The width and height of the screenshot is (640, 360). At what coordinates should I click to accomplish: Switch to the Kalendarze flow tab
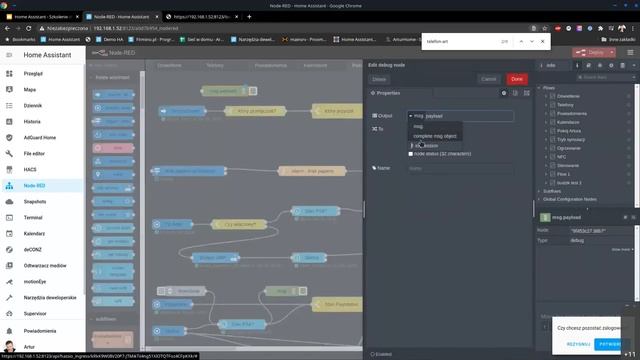[315, 65]
